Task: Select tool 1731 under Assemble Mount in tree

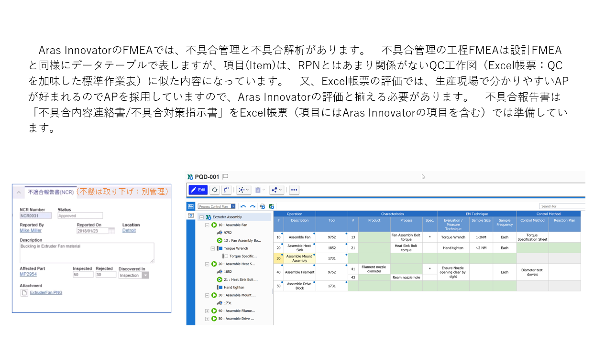Action: point(228,303)
